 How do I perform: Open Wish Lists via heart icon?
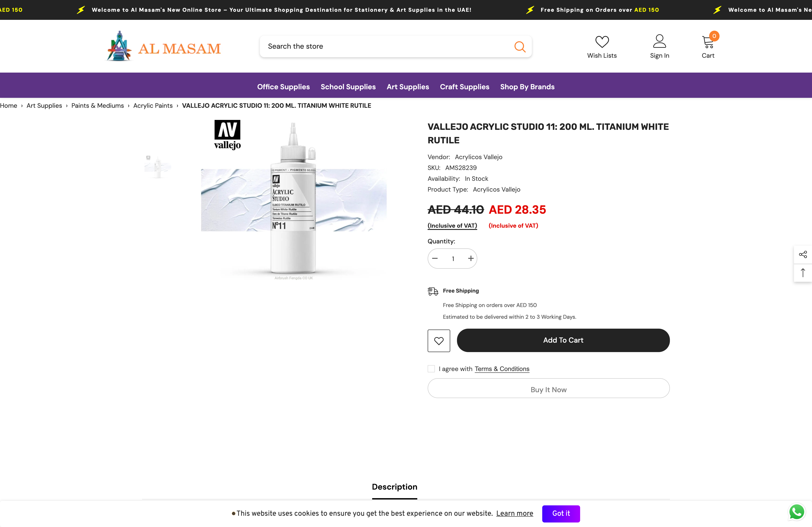click(x=602, y=41)
